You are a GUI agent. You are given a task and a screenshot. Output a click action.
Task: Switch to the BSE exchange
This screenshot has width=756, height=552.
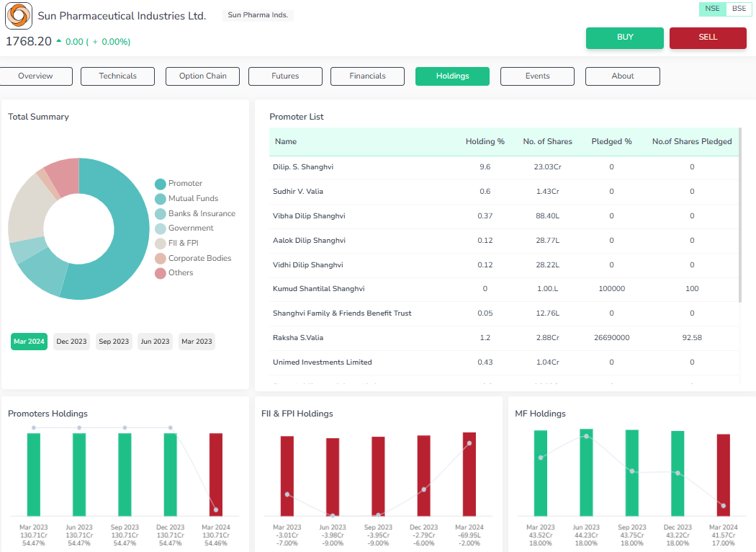point(739,9)
